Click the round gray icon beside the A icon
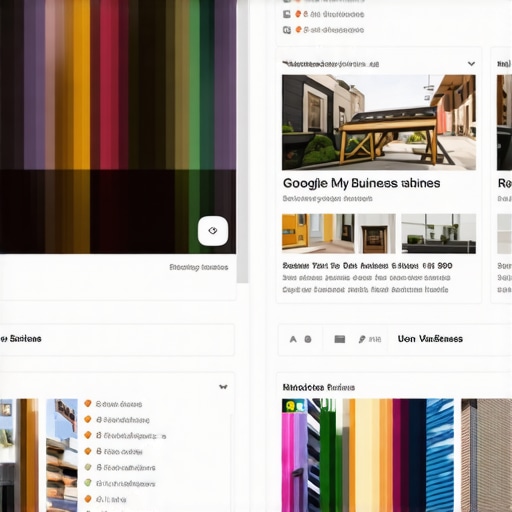Screen dimensions: 512x512 [308, 339]
